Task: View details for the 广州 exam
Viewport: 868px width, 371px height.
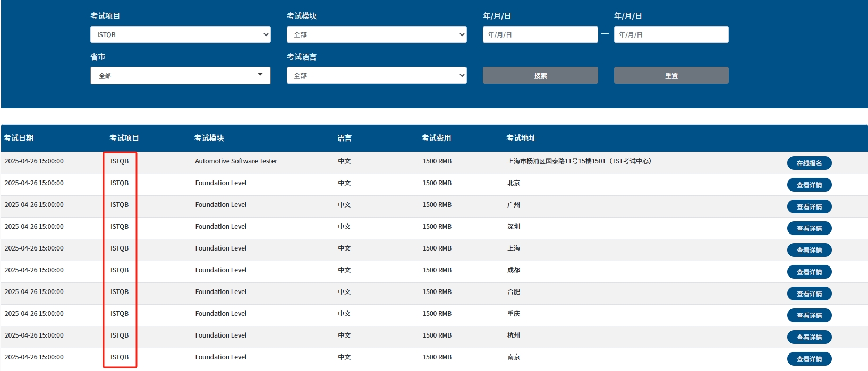Action: pyautogui.click(x=809, y=206)
